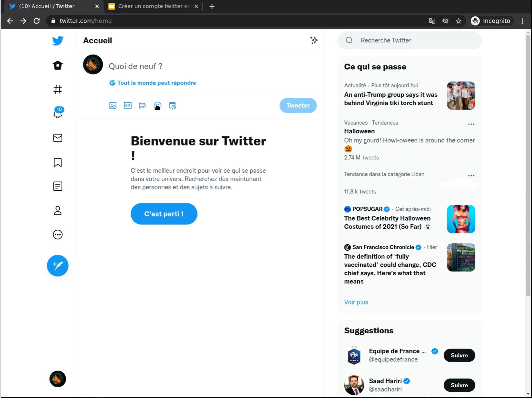Open Notifications bell with 10 badge
The height and width of the screenshot is (398, 532).
pyautogui.click(x=58, y=113)
